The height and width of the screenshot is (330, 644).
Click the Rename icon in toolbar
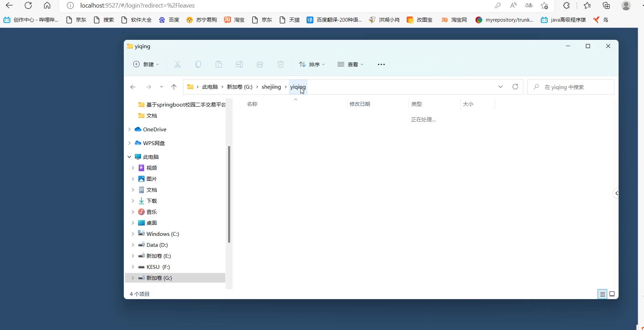239,64
